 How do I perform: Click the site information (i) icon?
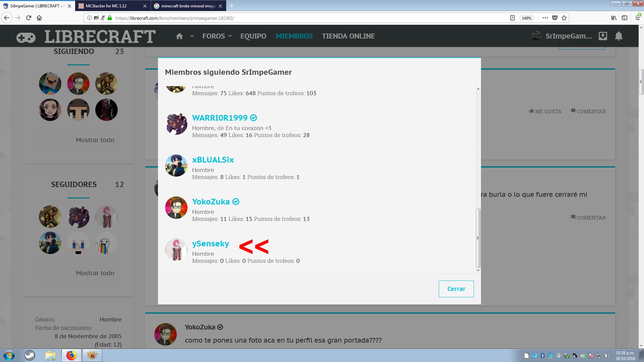coord(89,18)
